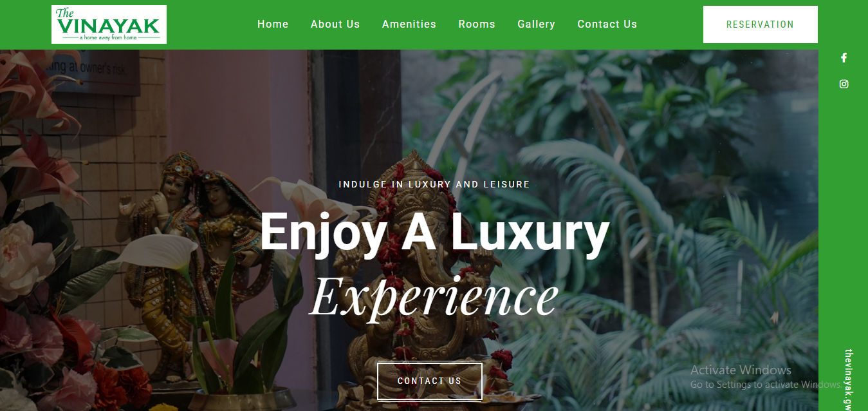868x411 pixels.
Task: Open the Instagram profile icon
Action: pos(844,84)
